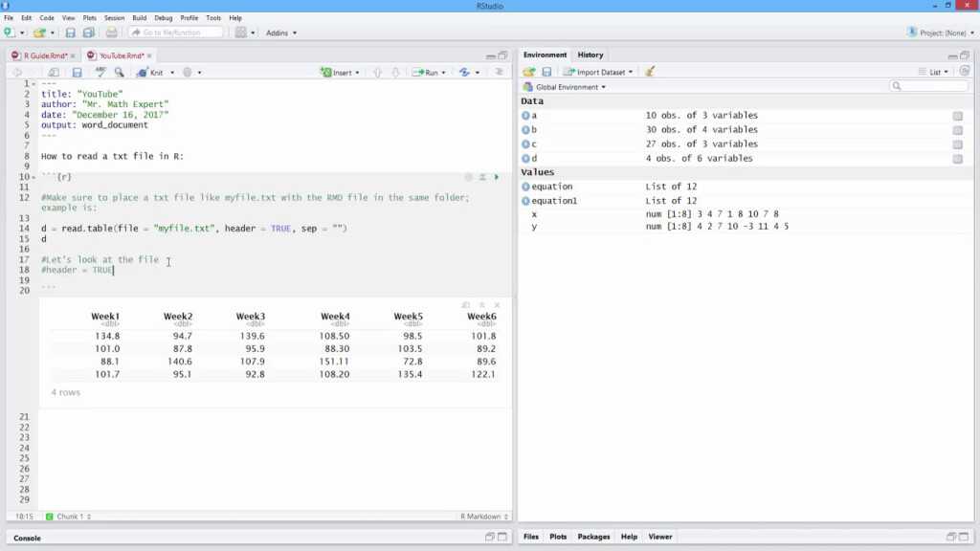Open the Viewer tab
The image size is (980, 551).
click(x=660, y=537)
